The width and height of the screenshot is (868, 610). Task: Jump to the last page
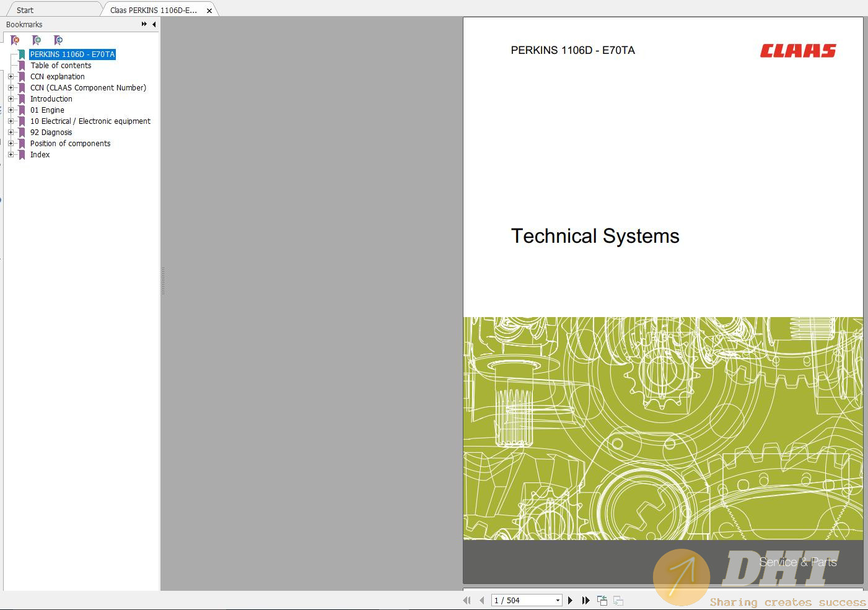585,600
